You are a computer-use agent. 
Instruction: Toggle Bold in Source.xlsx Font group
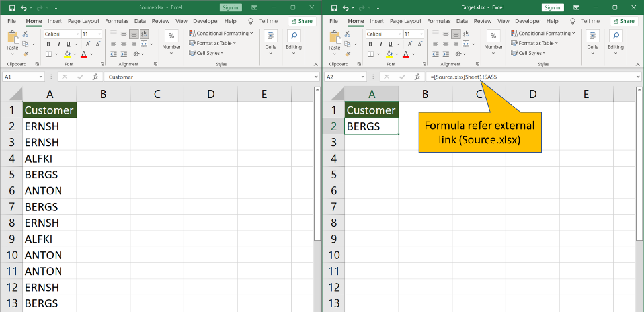(48, 44)
